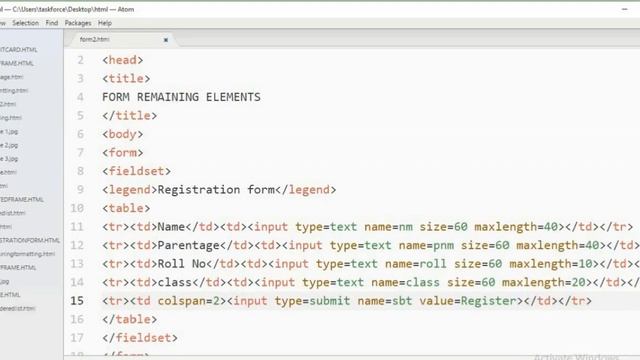This screenshot has height=360, width=640.
Task: Open the Selection menu
Action: click(x=25, y=23)
